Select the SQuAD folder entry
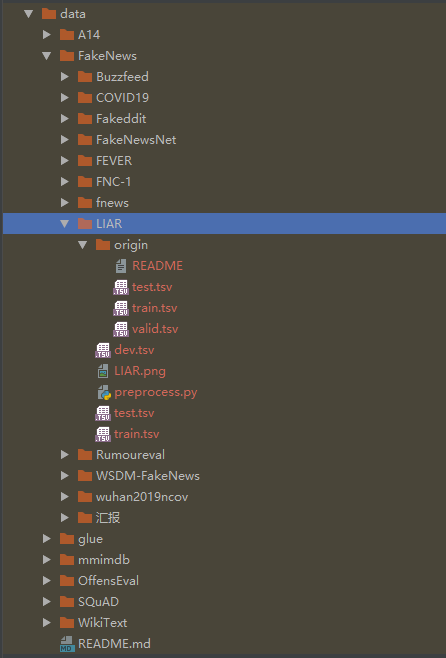446x658 pixels. point(98,602)
